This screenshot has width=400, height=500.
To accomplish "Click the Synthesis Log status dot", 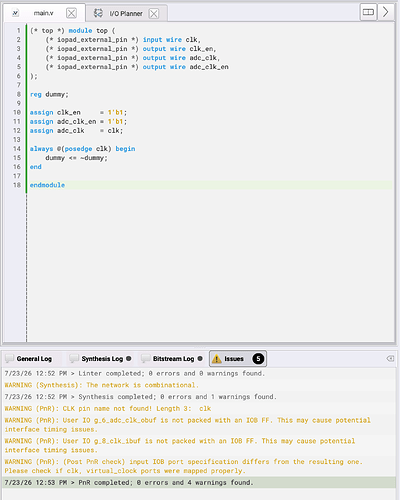I will coord(129,359).
